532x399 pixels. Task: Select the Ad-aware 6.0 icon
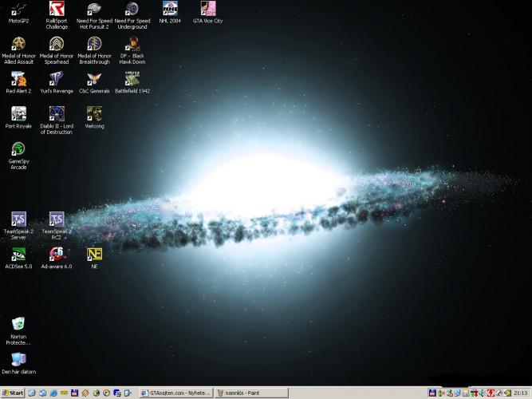pos(57,255)
